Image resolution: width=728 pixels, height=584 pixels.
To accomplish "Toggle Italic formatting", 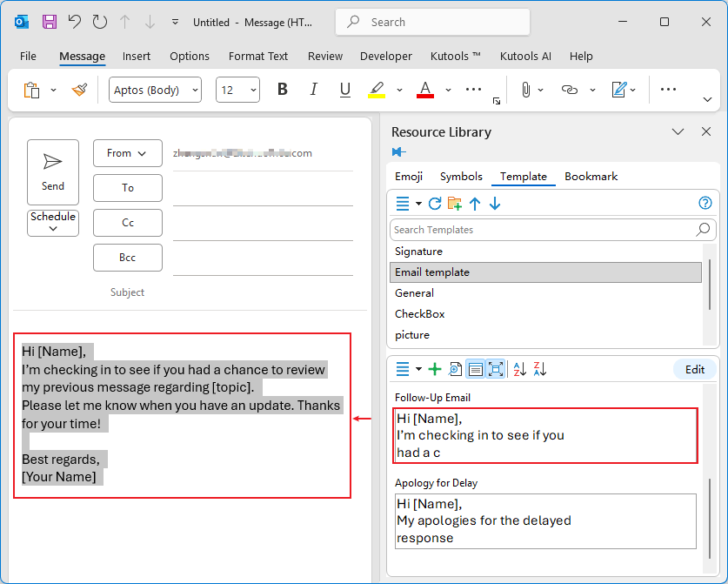I will (313, 90).
